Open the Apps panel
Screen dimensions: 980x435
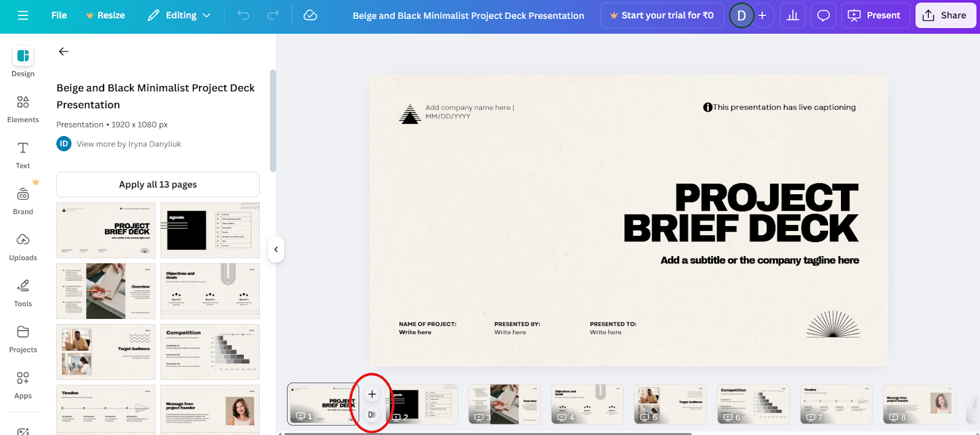pos(23,385)
